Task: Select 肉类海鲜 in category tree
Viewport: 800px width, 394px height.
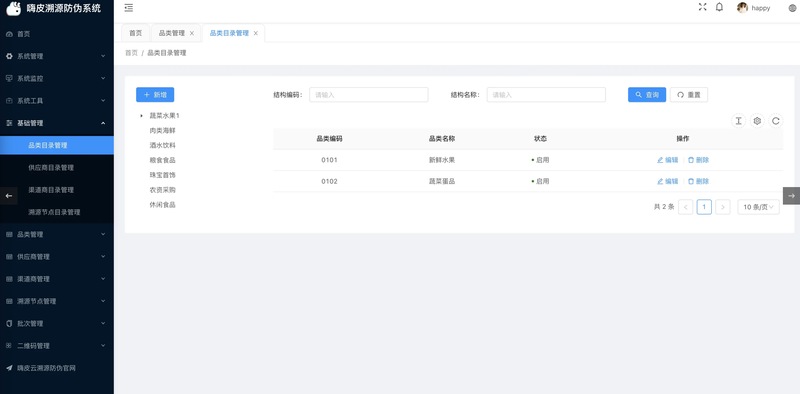Action: click(162, 131)
